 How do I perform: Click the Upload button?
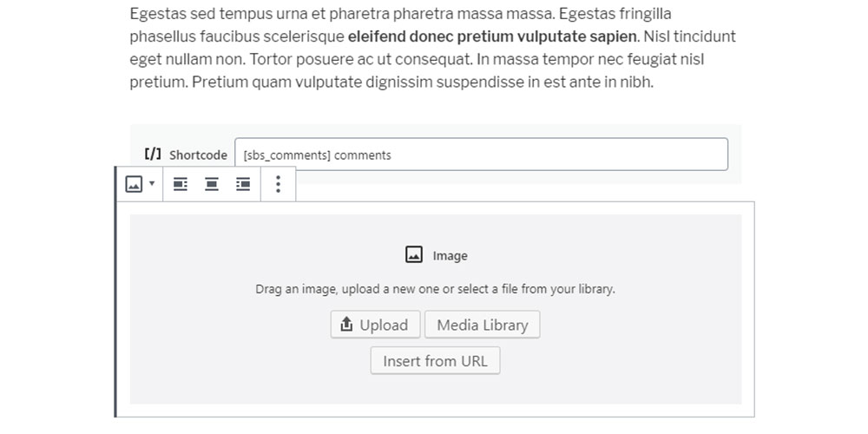[x=375, y=325]
